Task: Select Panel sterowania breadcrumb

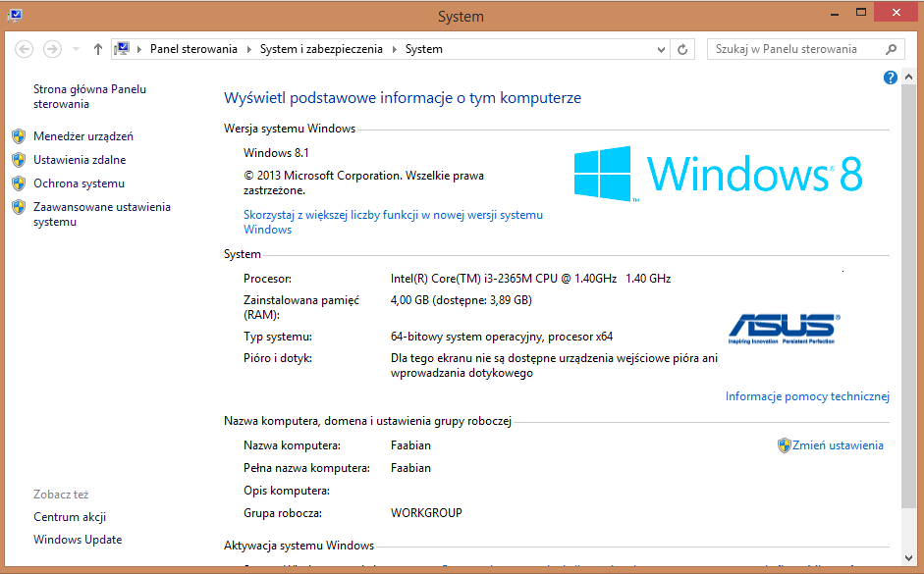Action: tap(193, 49)
